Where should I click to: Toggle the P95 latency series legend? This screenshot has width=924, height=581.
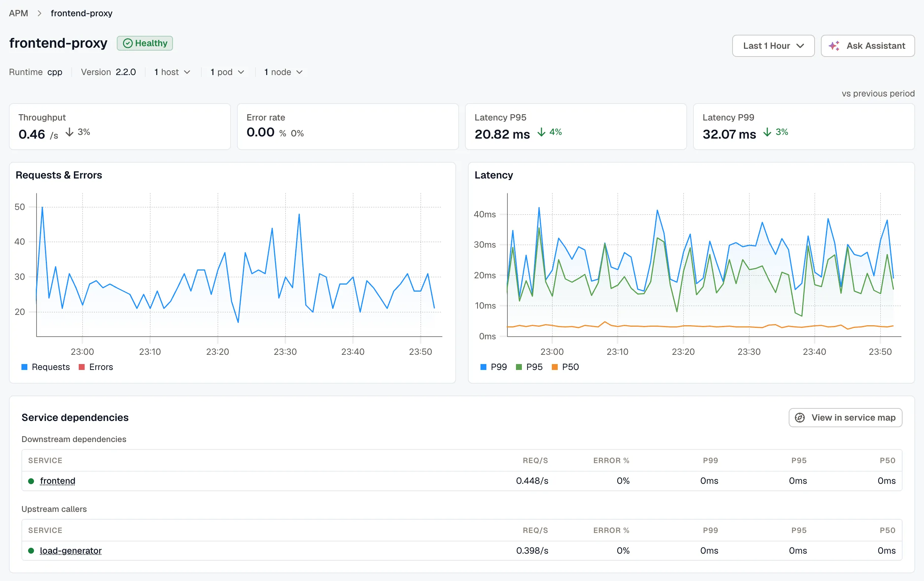(529, 367)
